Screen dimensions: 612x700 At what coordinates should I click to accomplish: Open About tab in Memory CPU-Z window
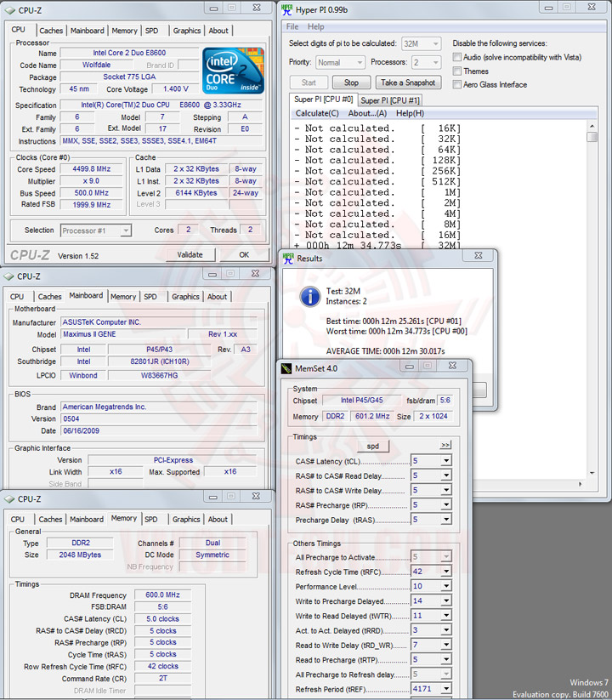point(218,520)
